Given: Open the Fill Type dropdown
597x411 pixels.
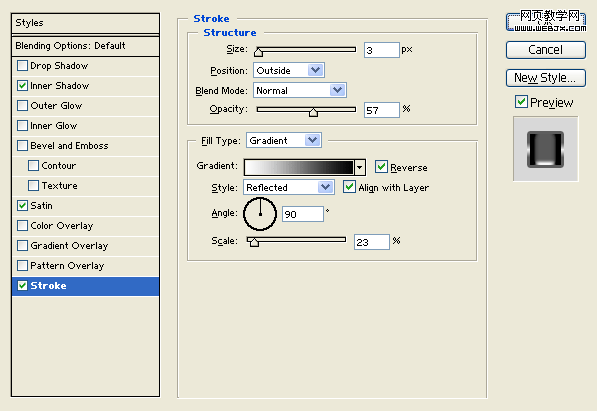Looking at the screenshot, I should point(284,140).
